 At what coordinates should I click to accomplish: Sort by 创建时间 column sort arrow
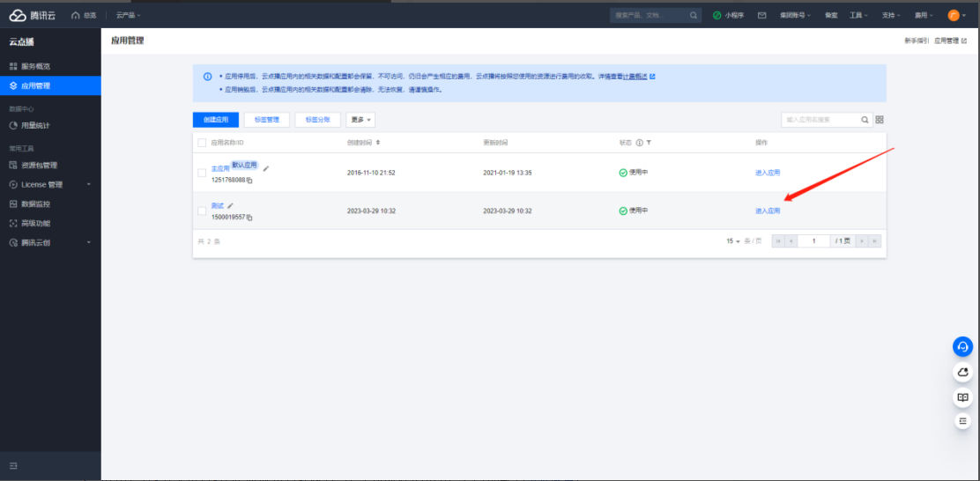coord(378,143)
